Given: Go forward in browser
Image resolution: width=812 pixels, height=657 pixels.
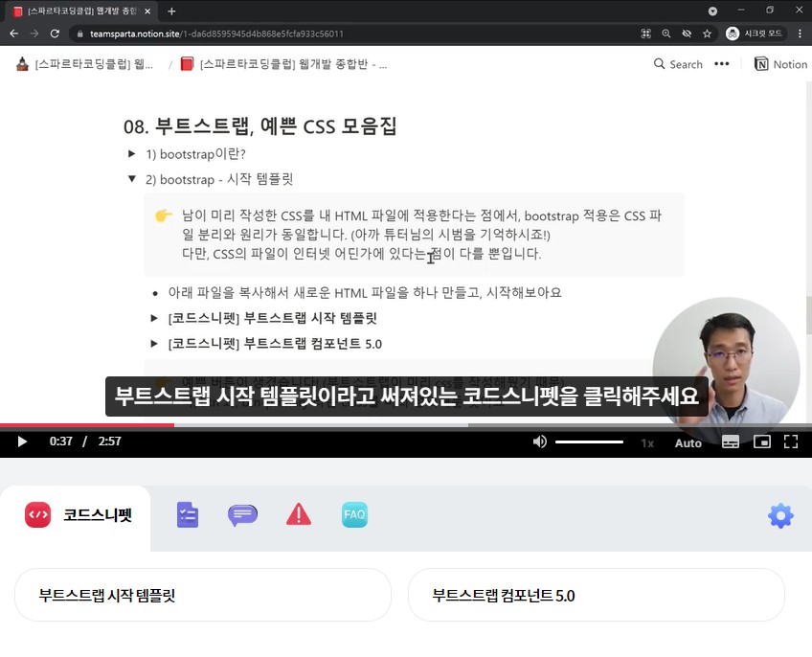Looking at the screenshot, I should pos(34,34).
